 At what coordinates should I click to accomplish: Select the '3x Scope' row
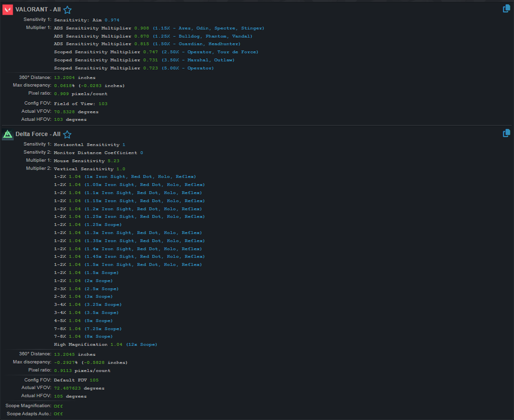tap(83, 297)
